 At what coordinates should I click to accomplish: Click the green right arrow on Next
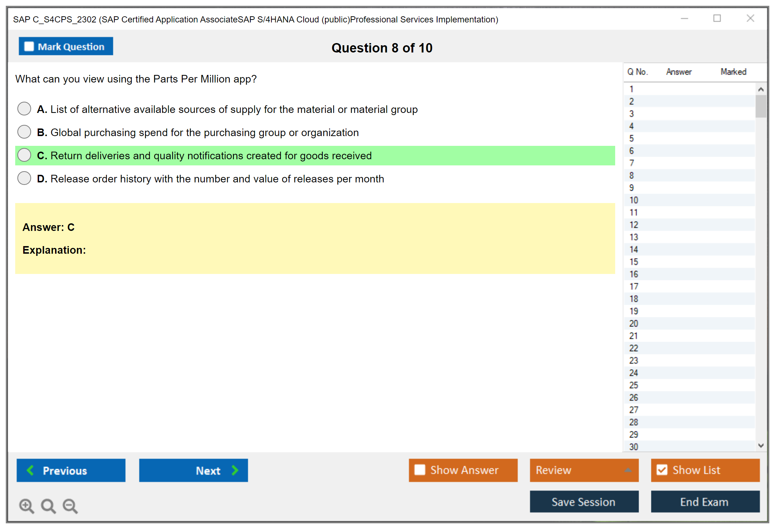point(235,470)
